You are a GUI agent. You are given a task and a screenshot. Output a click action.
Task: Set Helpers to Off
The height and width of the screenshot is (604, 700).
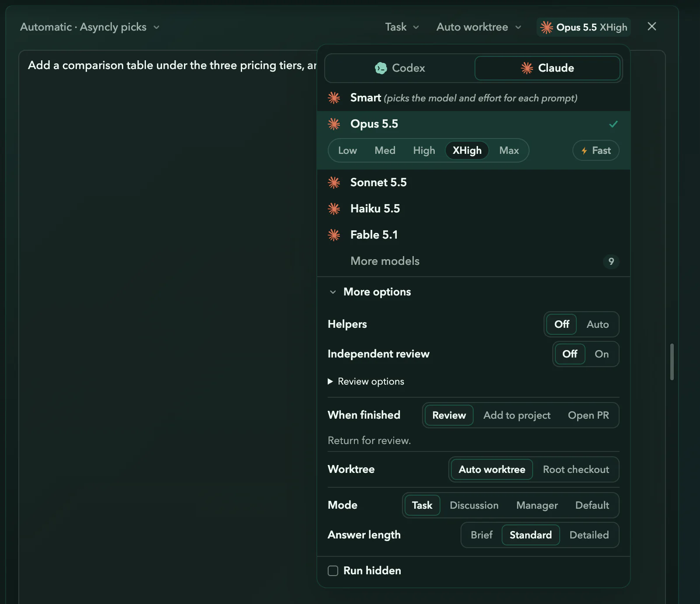tap(561, 324)
